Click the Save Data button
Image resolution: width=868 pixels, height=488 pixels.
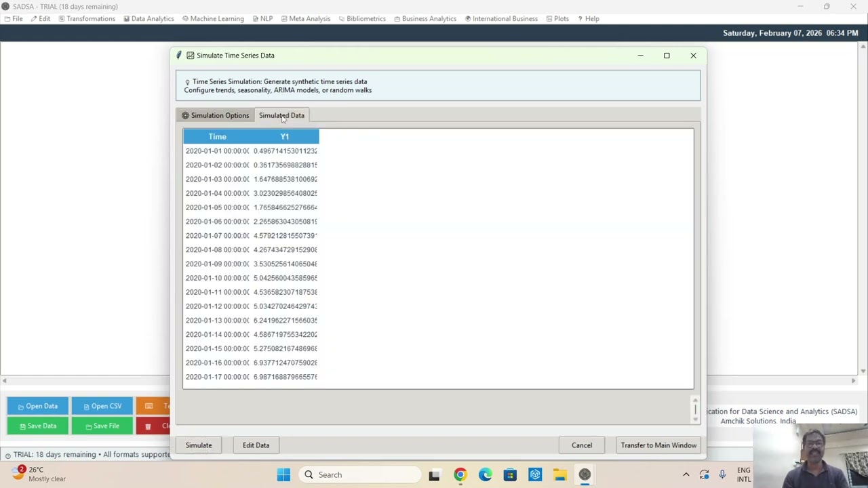point(37,426)
